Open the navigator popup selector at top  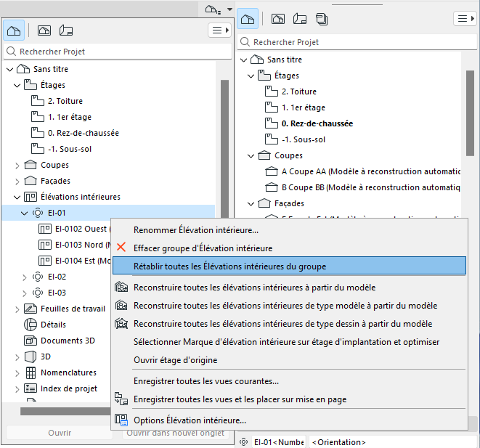[x=218, y=9]
